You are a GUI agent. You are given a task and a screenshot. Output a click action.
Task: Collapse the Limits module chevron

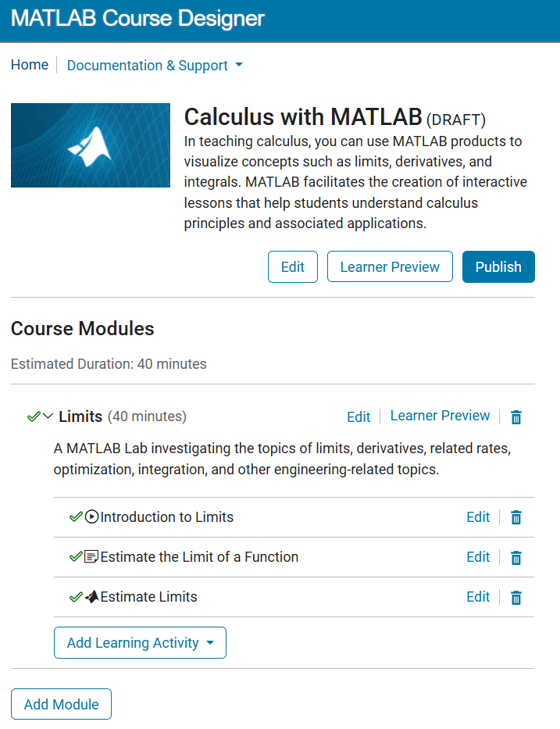pos(48,416)
